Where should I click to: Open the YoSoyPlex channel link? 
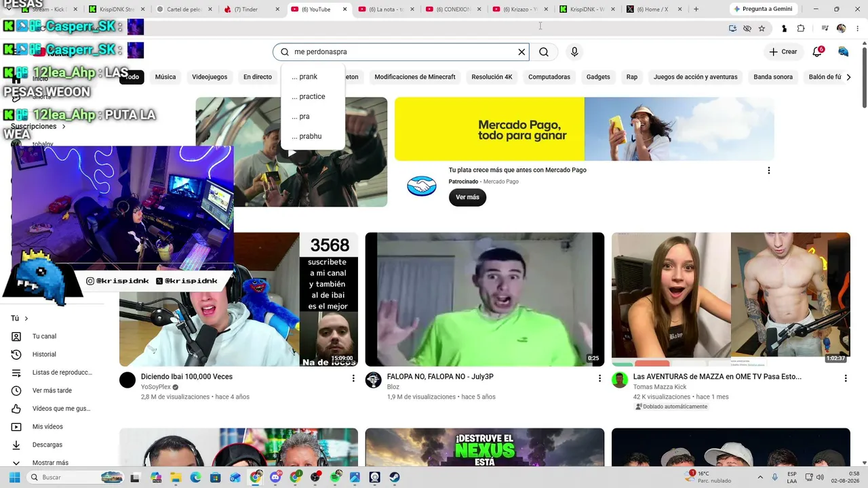coord(156,387)
